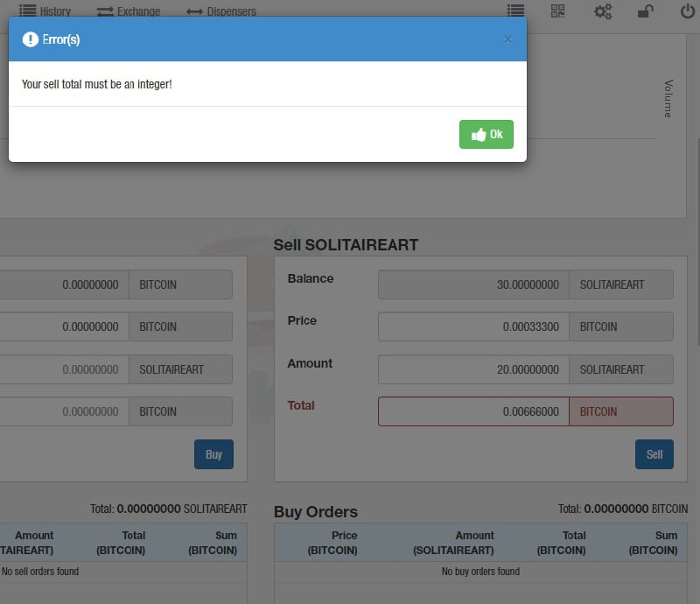Close the Error(s) dialog with the X
The width and height of the screenshot is (700, 604).
pyautogui.click(x=507, y=39)
